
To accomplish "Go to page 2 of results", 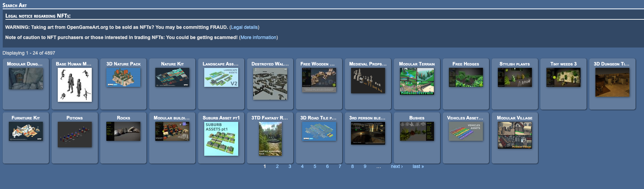I will click(x=277, y=166).
